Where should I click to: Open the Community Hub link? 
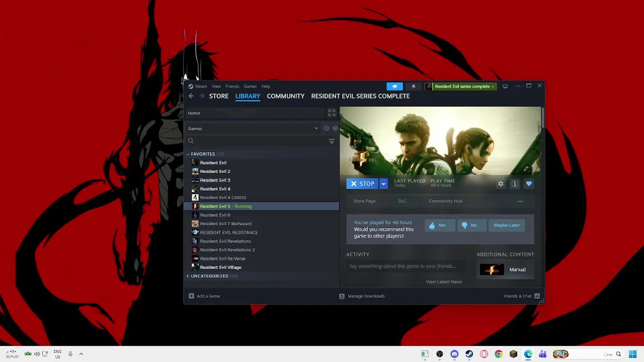(445, 201)
